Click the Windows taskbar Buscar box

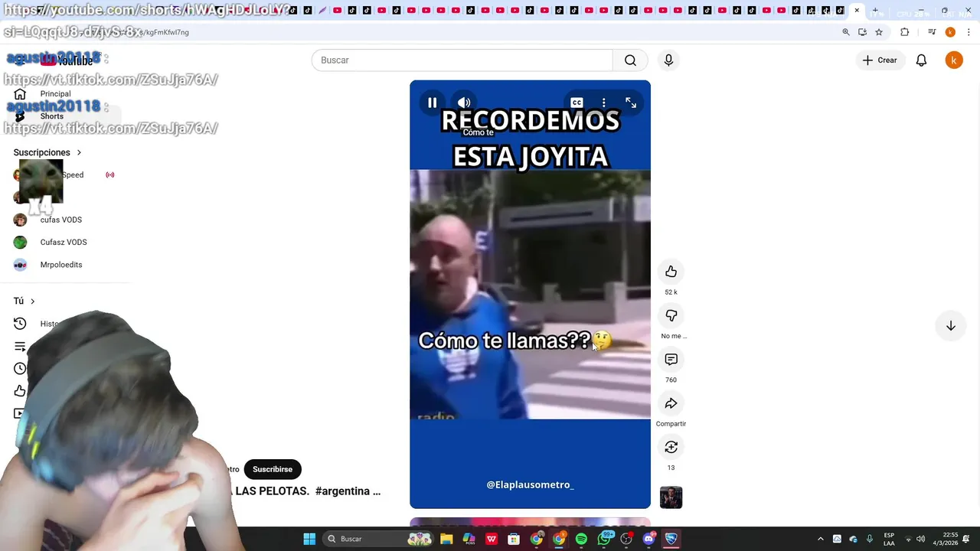click(x=379, y=539)
